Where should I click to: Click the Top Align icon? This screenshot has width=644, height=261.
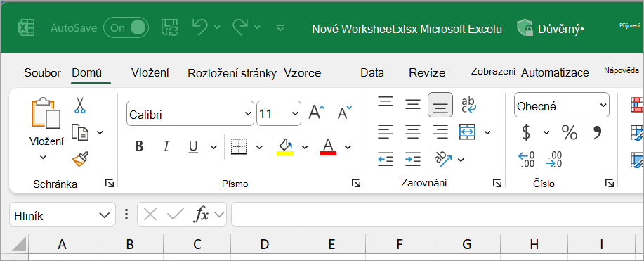pyautogui.click(x=386, y=102)
